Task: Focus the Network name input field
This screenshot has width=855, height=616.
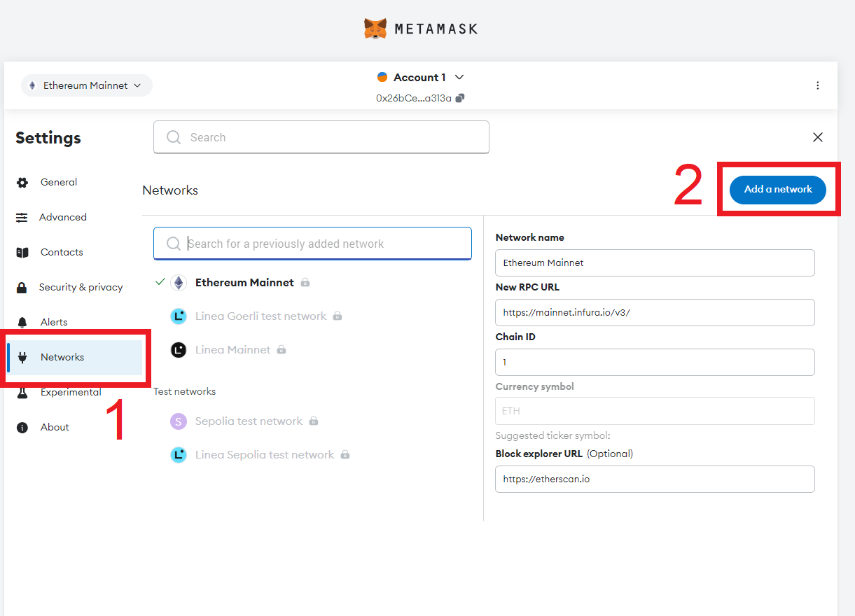Action: 655,263
